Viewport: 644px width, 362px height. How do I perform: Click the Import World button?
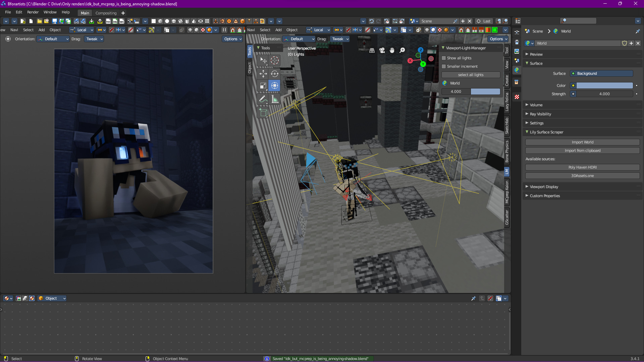point(582,142)
